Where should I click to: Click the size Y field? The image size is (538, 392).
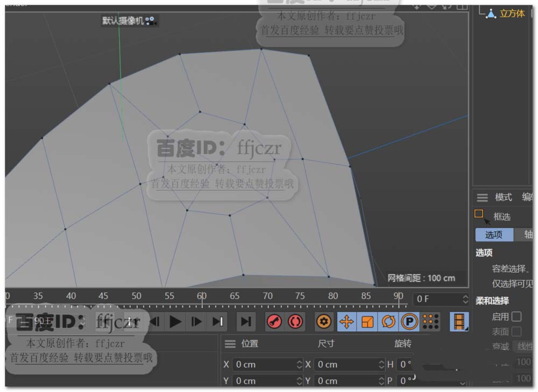click(346, 381)
